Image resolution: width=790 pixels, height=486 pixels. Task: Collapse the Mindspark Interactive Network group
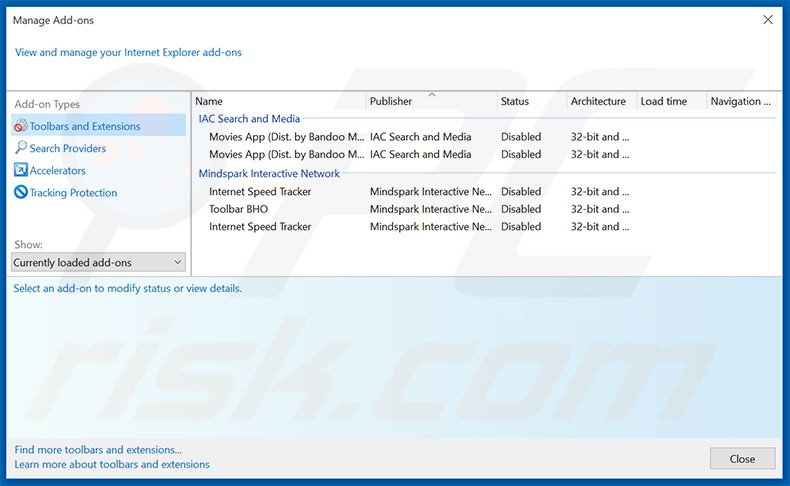[x=269, y=174]
